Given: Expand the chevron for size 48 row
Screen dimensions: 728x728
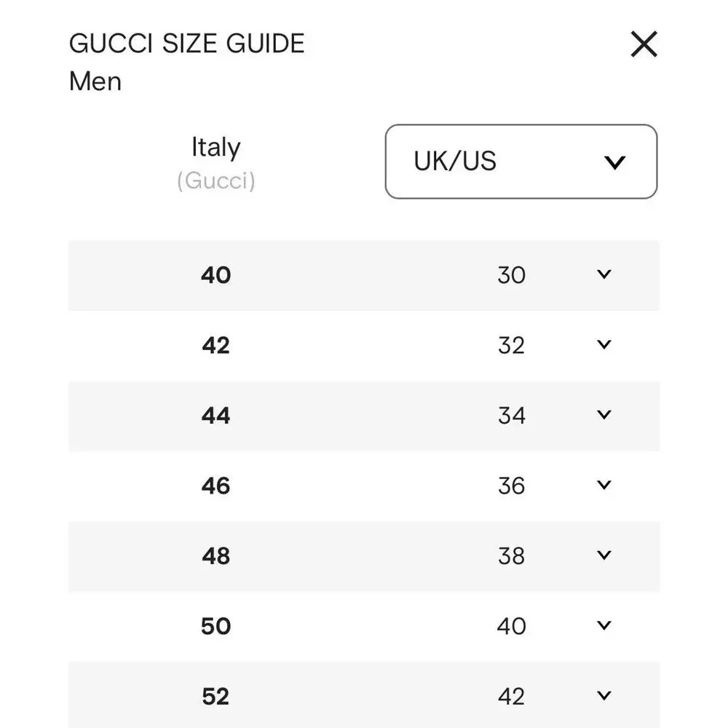Looking at the screenshot, I should coord(604,555).
